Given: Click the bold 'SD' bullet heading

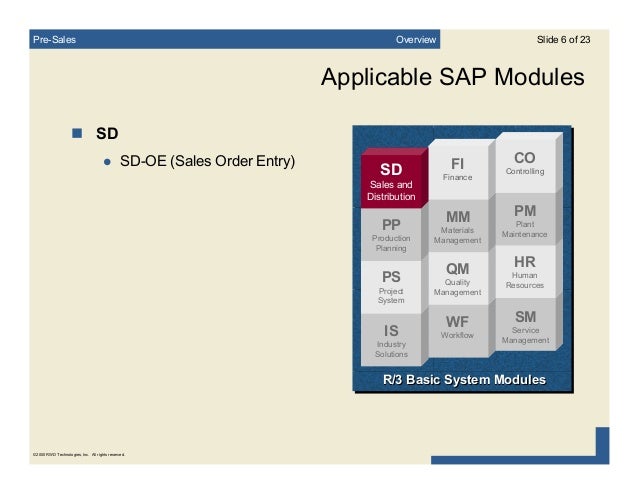Looking at the screenshot, I should pos(107,133).
